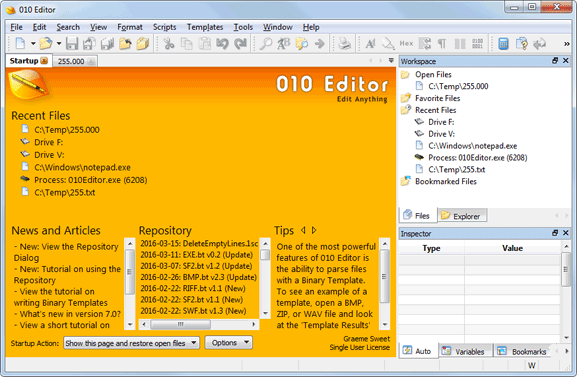This screenshot has width=577, height=377.
Task: Open Find using the magnifying glass icon
Action: tap(266, 43)
